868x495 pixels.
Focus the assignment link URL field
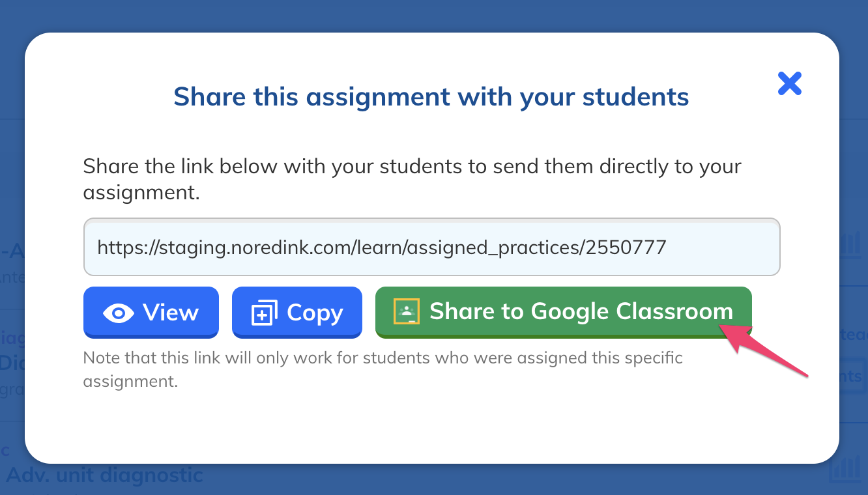[432, 247]
